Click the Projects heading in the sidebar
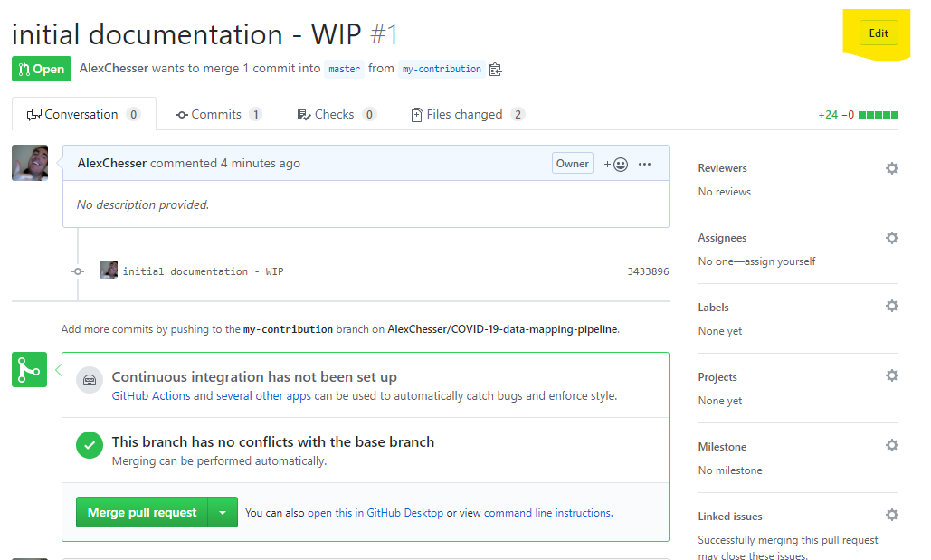 (717, 377)
